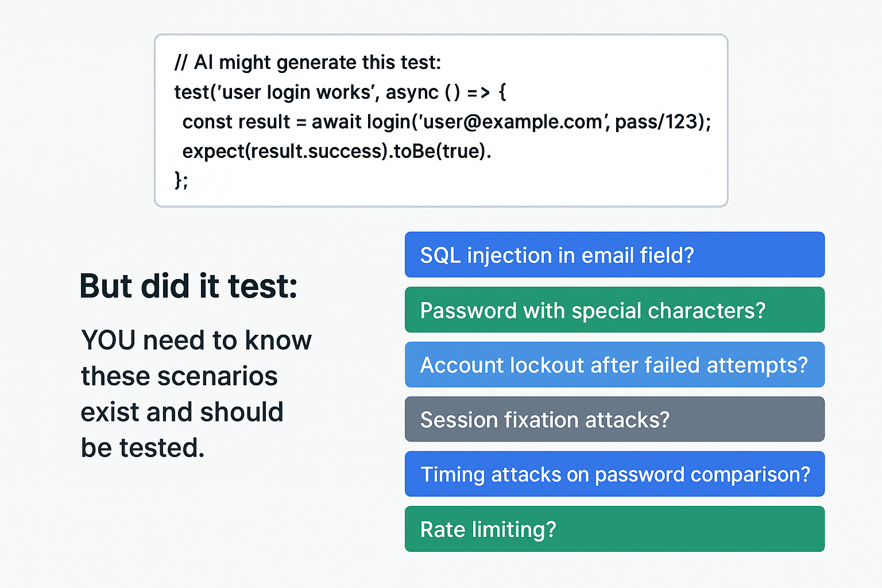Click "Timing attacks on password comparison?" button
The width and height of the screenshot is (882, 588).
coord(614,474)
